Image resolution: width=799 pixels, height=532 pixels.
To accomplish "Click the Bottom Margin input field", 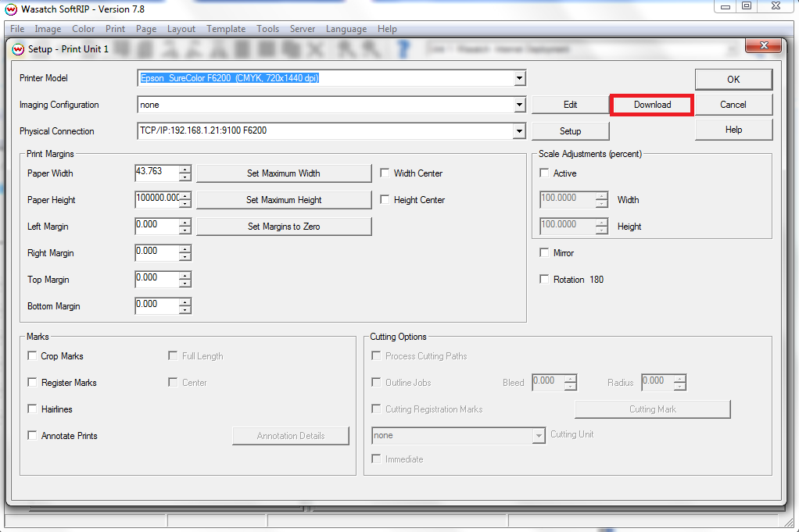I will pyautogui.click(x=157, y=305).
